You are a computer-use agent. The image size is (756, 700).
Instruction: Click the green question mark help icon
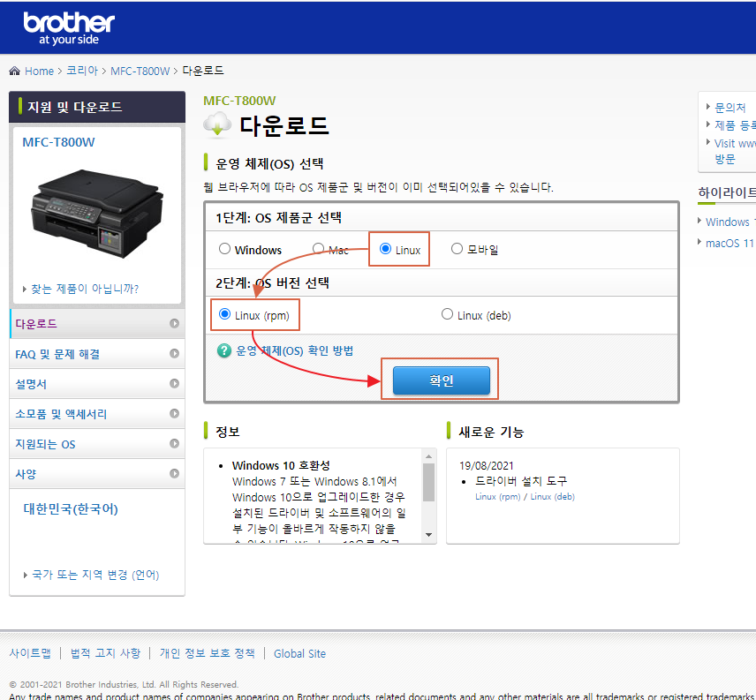point(224,350)
